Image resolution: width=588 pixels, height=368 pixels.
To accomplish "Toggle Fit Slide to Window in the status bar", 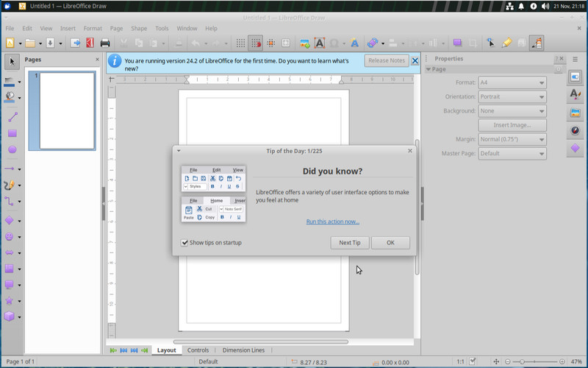I will [496, 361].
